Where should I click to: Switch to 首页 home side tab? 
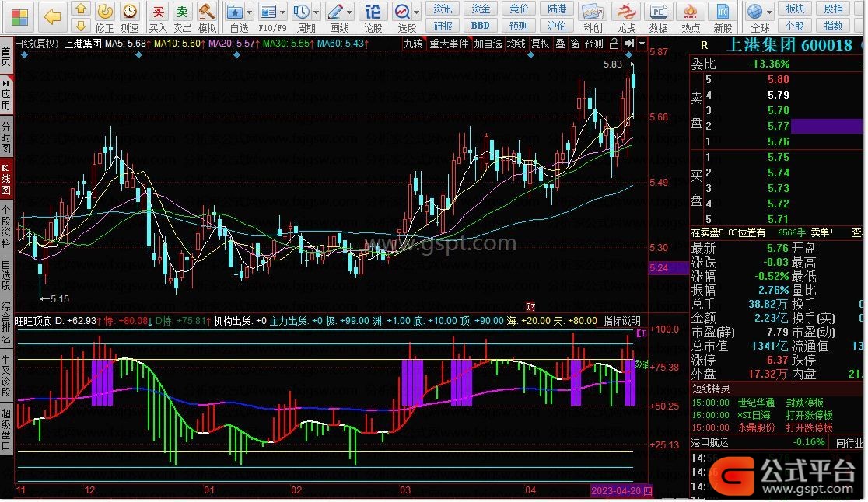(x=6, y=56)
